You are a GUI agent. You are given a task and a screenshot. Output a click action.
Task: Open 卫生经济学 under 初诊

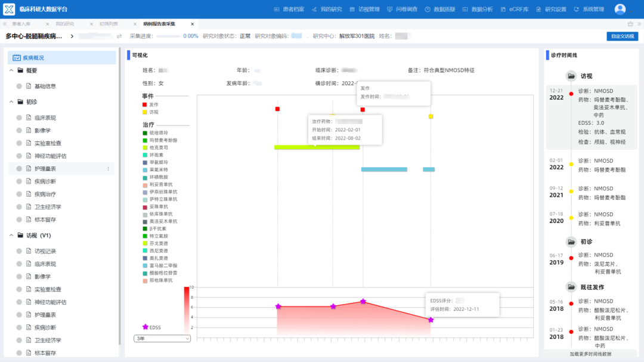pos(48,207)
